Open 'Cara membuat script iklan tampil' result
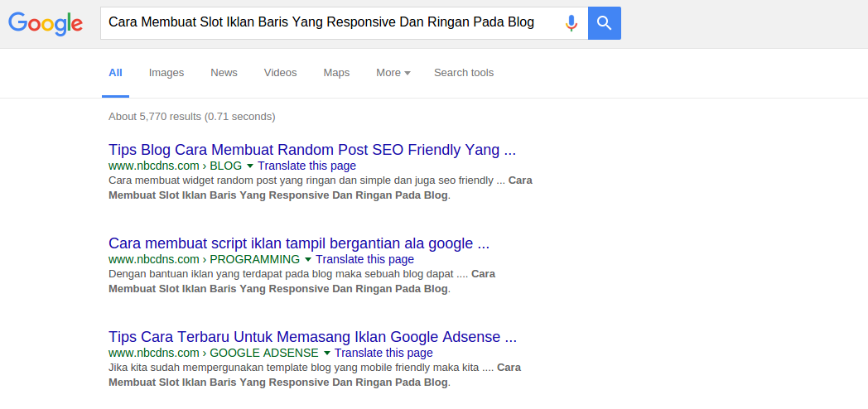Image resolution: width=868 pixels, height=409 pixels. click(299, 243)
